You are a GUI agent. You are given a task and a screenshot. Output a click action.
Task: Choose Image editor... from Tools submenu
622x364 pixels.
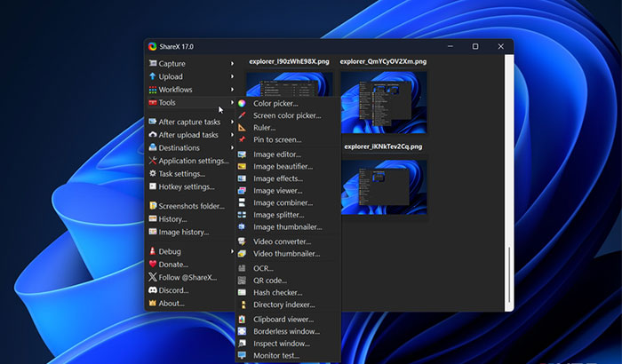[x=288, y=154]
